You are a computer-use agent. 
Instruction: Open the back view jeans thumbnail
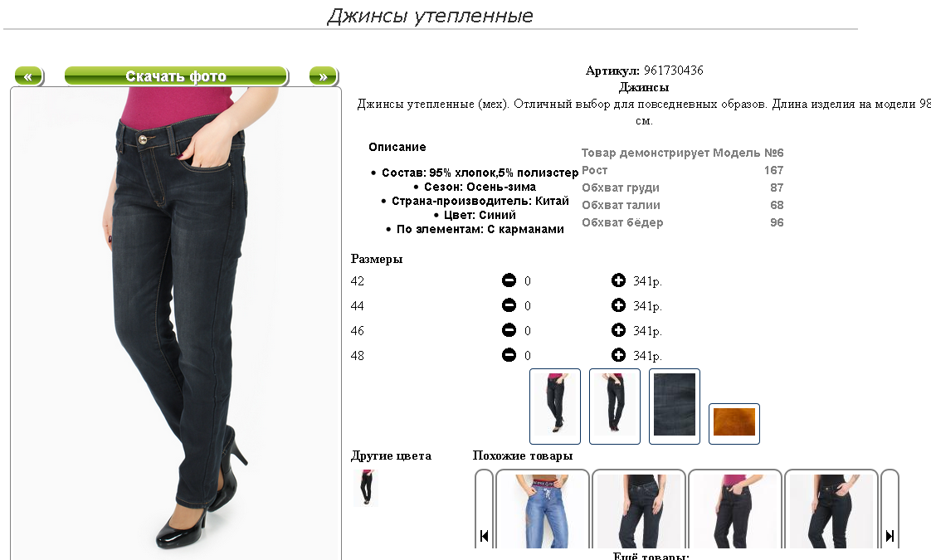(x=615, y=407)
